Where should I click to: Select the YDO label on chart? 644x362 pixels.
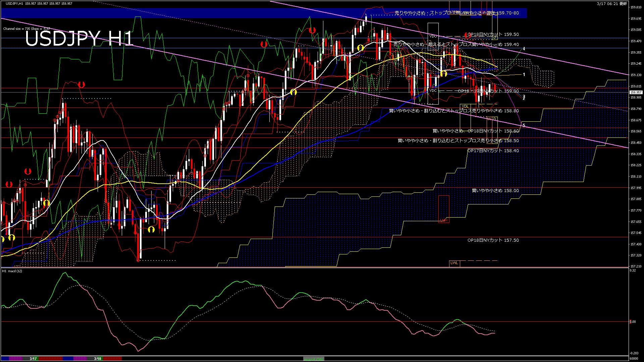click(433, 36)
